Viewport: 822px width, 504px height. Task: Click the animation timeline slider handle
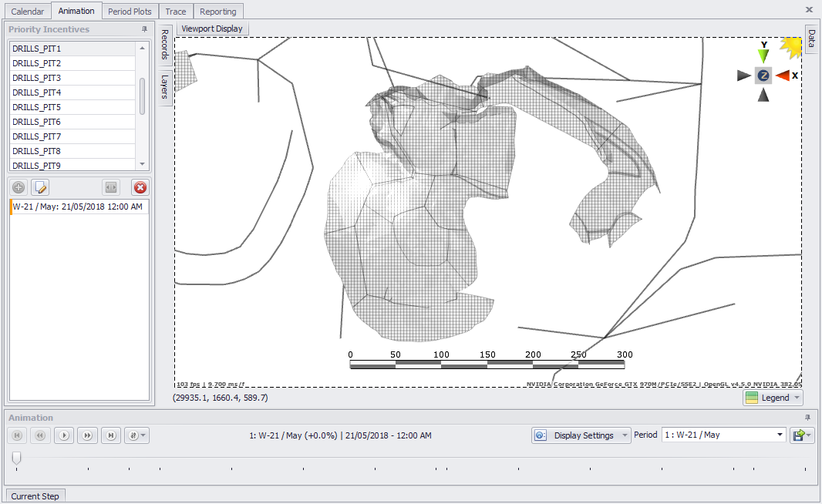pyautogui.click(x=16, y=457)
